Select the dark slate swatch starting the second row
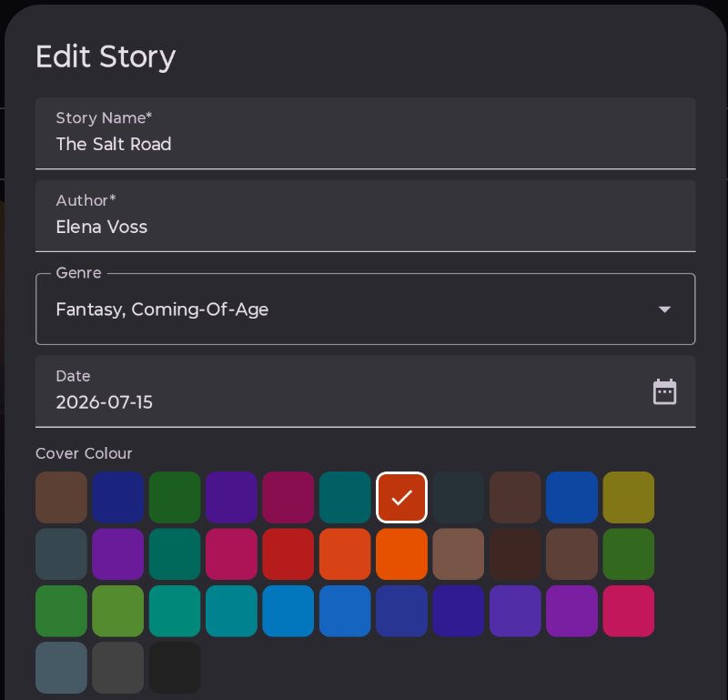728x700 pixels. (x=61, y=554)
